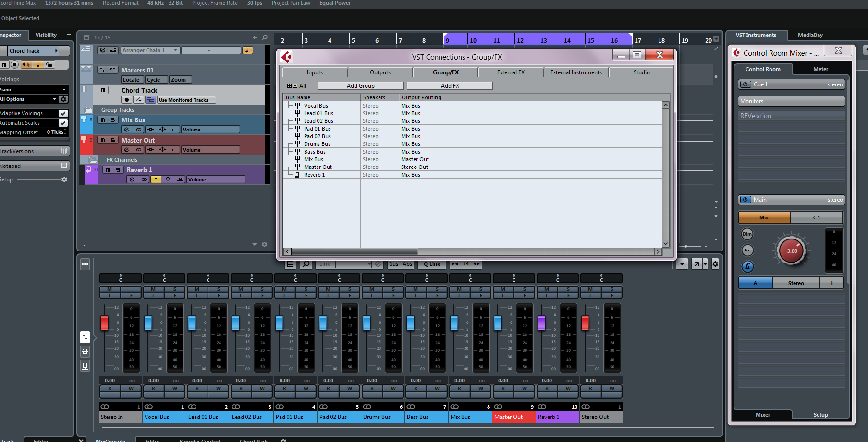
Task: Click the MixConsole search magnifier icon
Action: coord(306,264)
